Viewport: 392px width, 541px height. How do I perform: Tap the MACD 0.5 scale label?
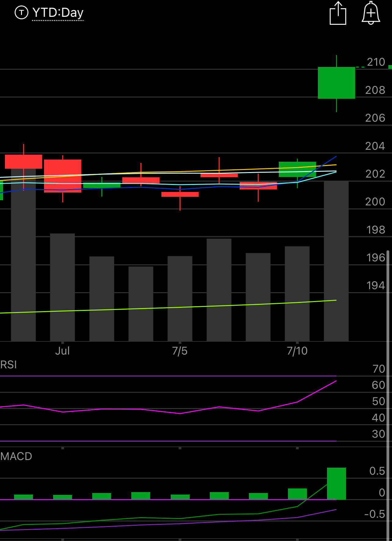pos(377,471)
